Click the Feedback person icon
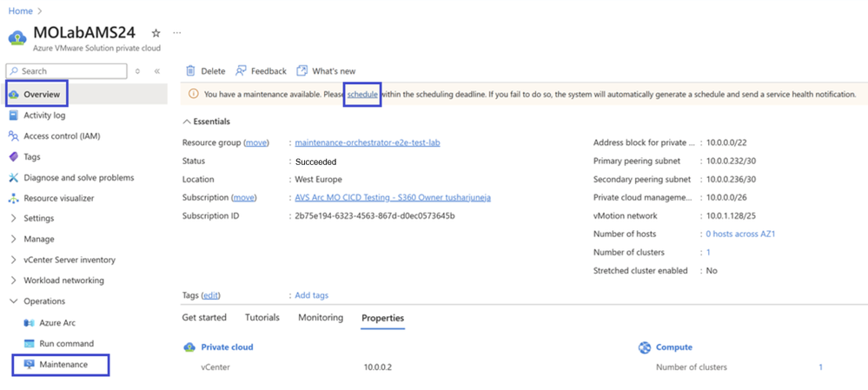868x390 pixels. [241, 71]
